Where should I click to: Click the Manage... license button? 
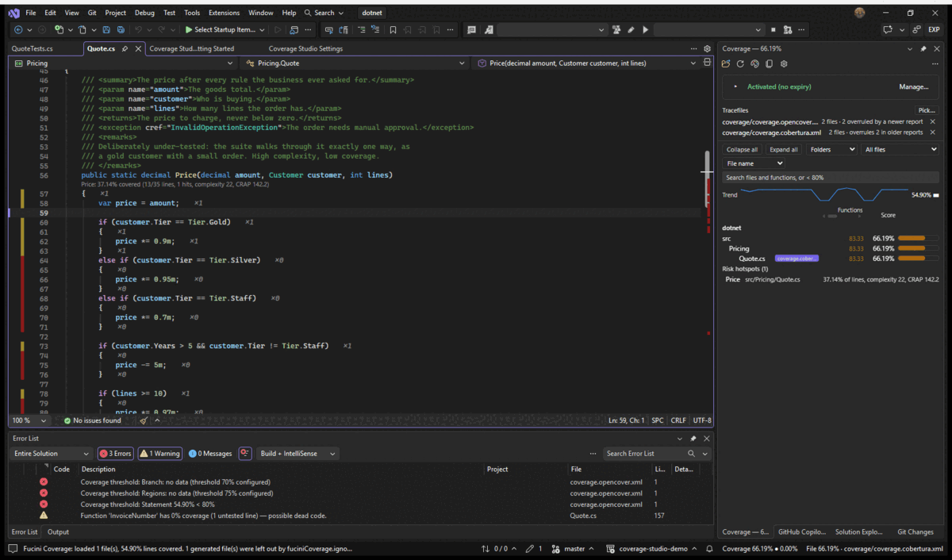pyautogui.click(x=913, y=86)
